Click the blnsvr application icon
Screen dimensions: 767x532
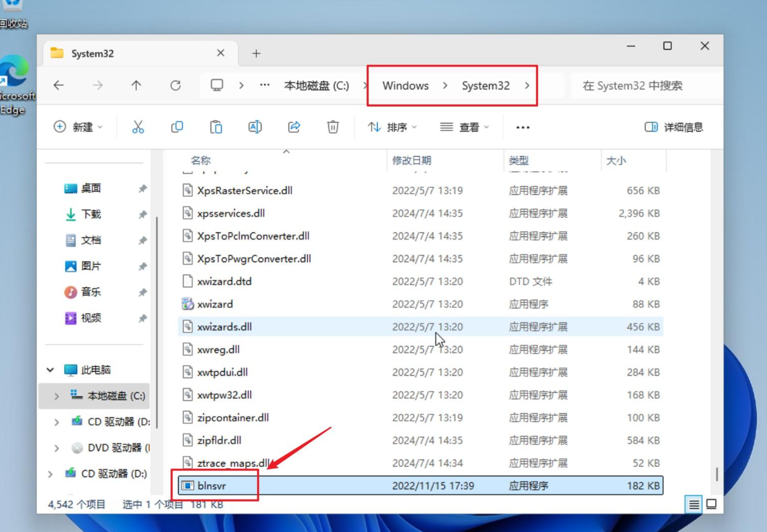click(188, 485)
